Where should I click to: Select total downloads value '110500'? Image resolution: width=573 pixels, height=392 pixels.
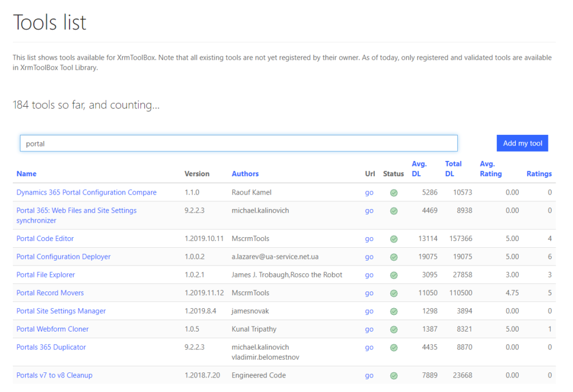pyautogui.click(x=461, y=292)
